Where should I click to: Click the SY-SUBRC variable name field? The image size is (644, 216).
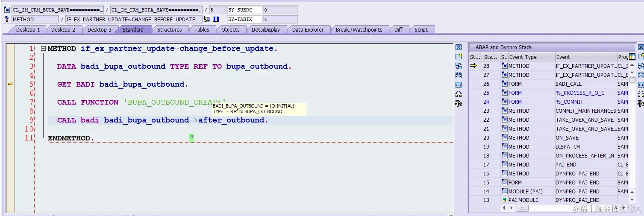coord(244,10)
